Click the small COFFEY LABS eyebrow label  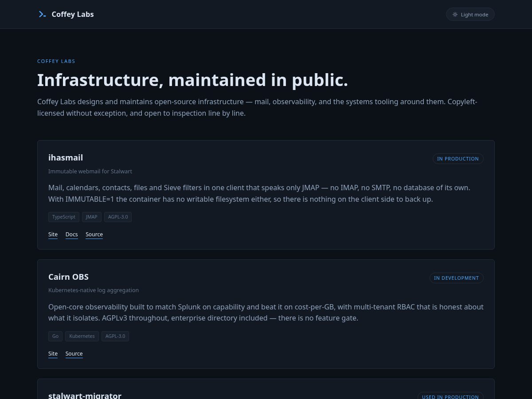click(x=56, y=61)
